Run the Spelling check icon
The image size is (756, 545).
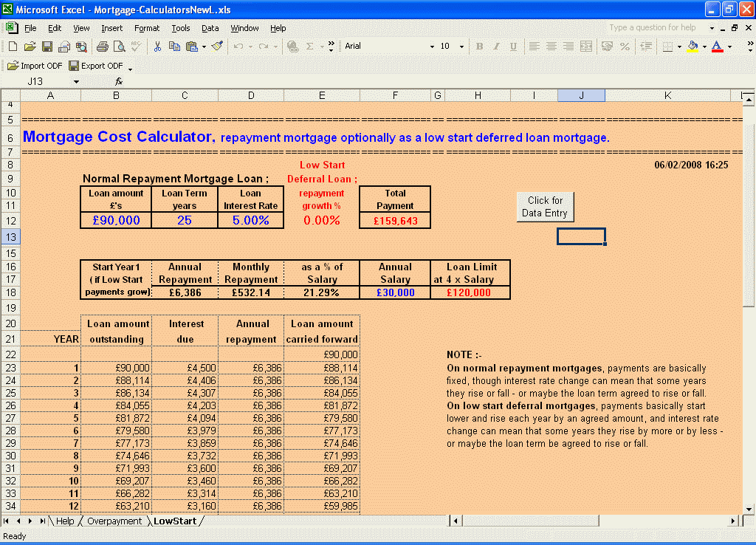point(137,47)
